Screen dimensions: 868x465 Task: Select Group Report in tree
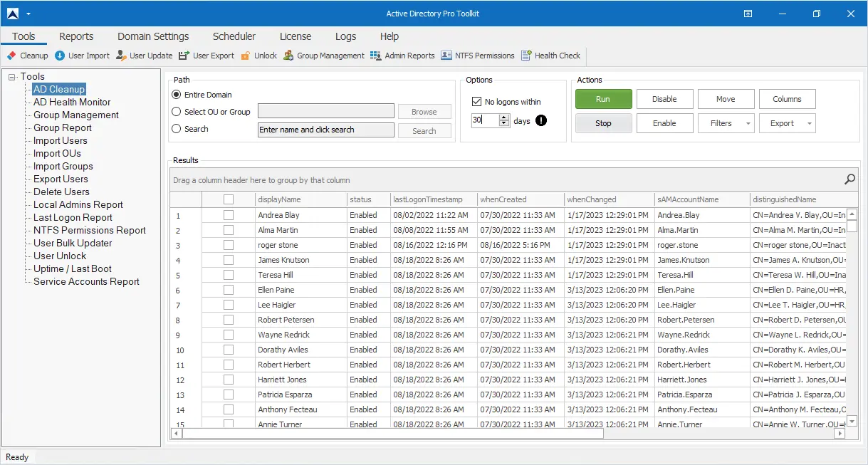(x=63, y=127)
